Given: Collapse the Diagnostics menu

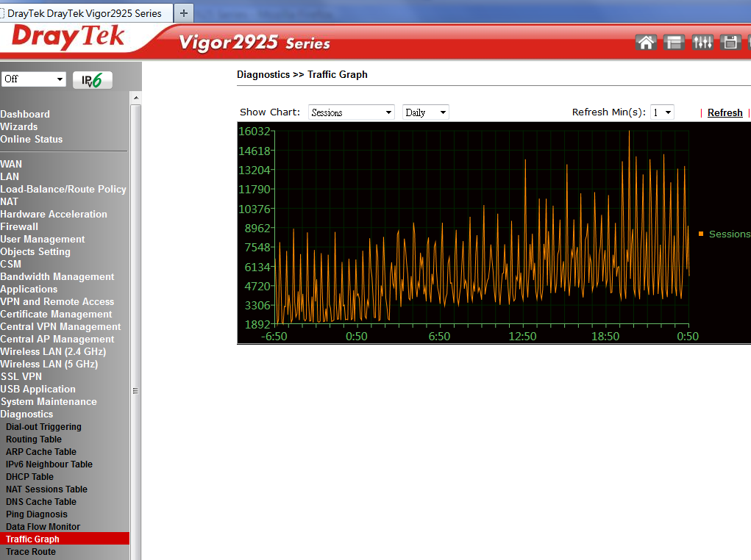Looking at the screenshot, I should [x=26, y=414].
